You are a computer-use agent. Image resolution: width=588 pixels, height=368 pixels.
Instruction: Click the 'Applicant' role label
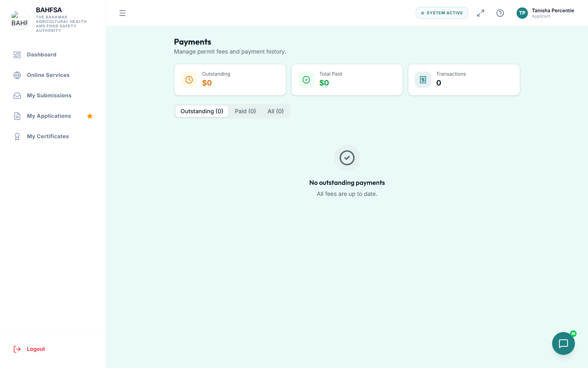pos(541,16)
